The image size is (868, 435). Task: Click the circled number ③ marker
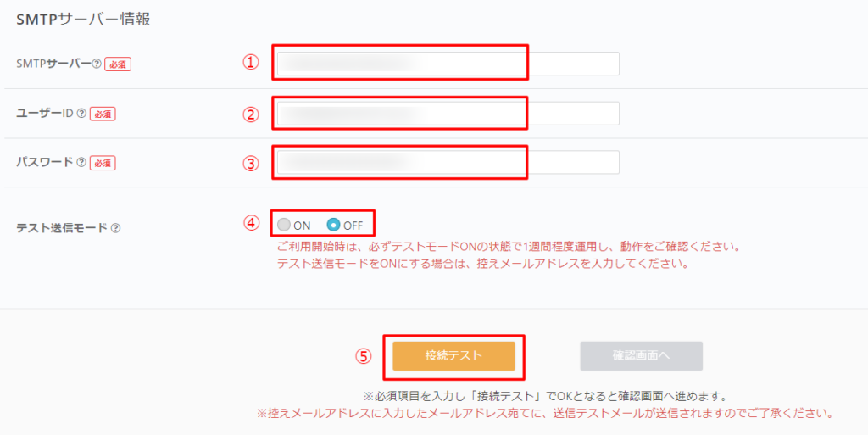[250, 163]
